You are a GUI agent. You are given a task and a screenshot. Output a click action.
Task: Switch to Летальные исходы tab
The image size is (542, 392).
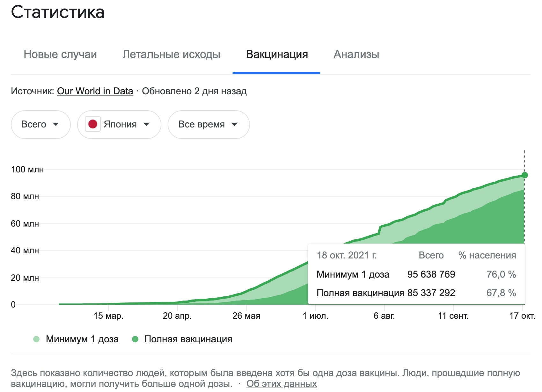pyautogui.click(x=171, y=54)
